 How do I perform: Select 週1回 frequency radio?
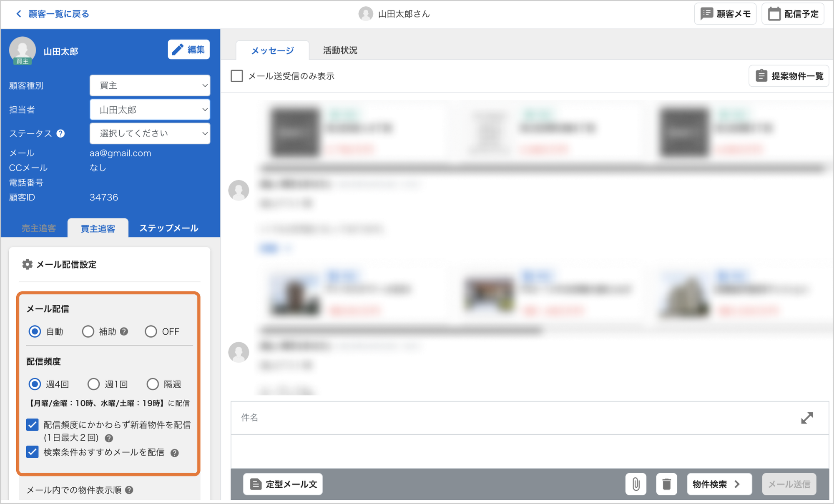[x=93, y=384]
